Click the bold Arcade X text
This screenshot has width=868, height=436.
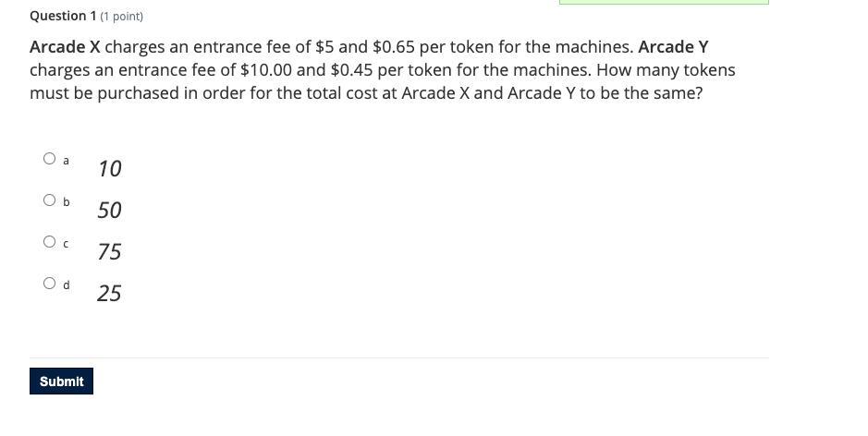(x=65, y=47)
